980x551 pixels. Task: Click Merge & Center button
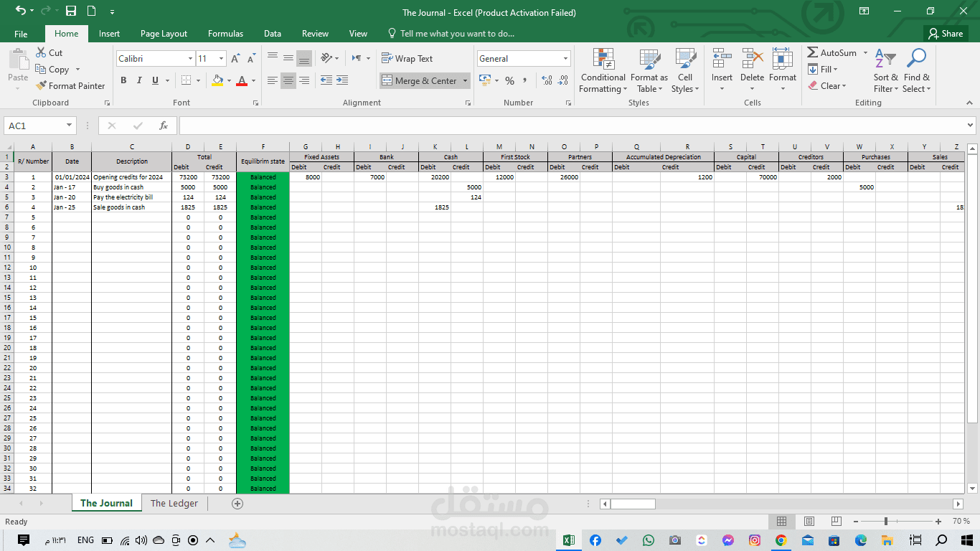[419, 80]
